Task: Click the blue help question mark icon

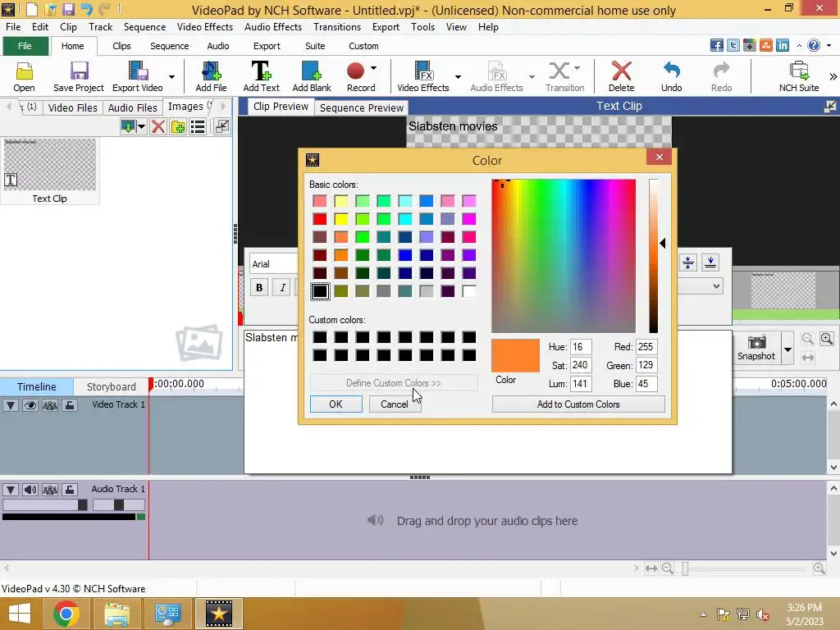Action: click(814, 46)
